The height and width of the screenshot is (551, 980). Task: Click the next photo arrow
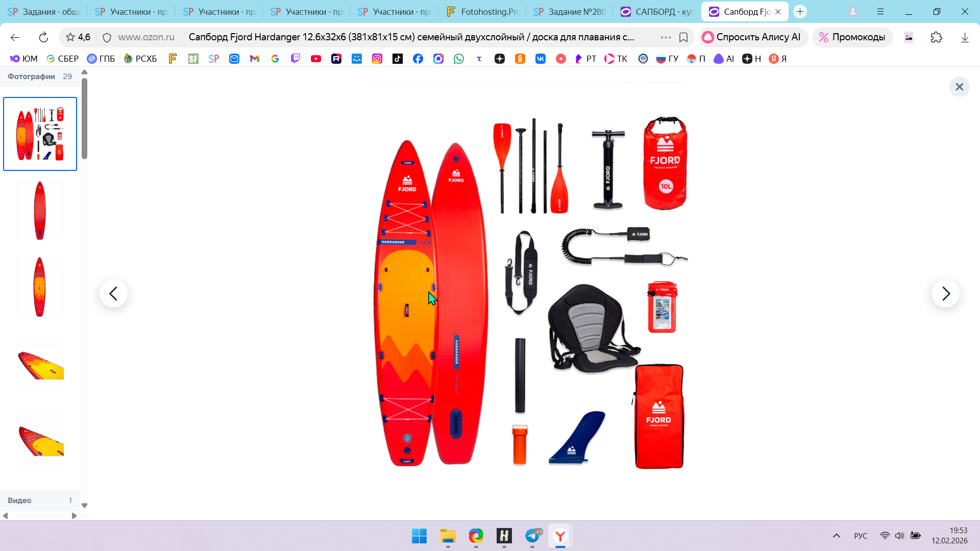(945, 293)
